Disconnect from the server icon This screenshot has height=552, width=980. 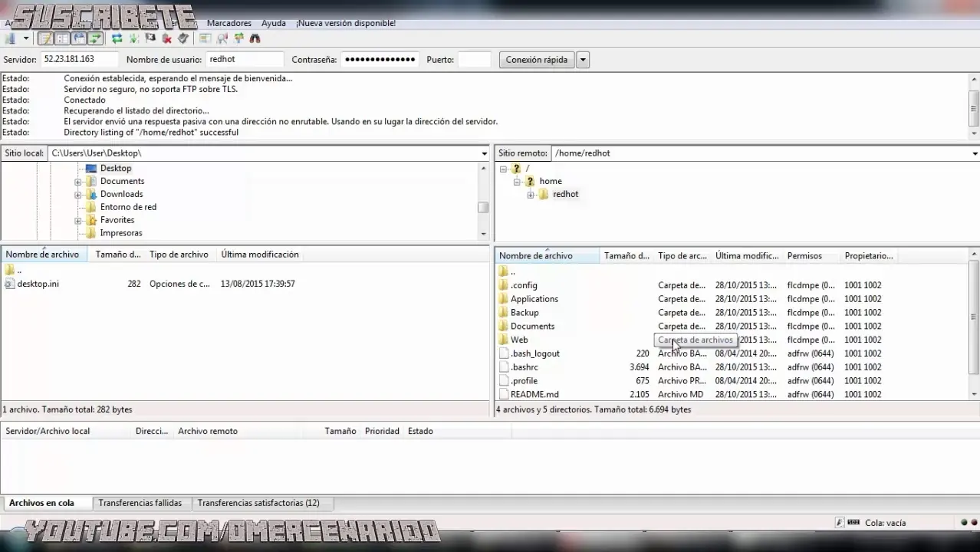click(x=166, y=38)
